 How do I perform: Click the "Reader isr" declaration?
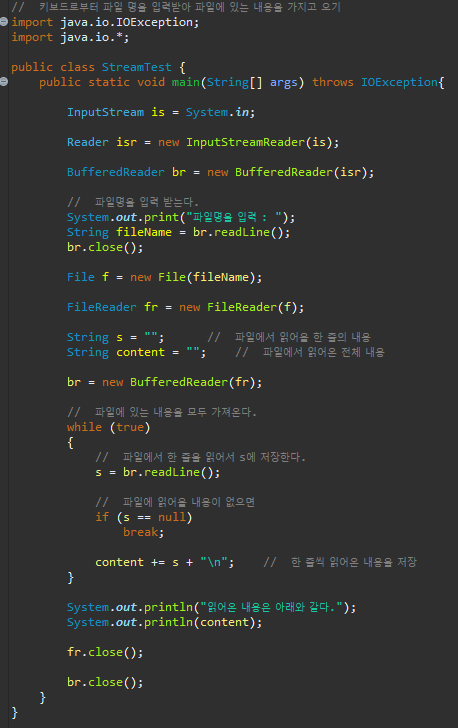click(102, 142)
